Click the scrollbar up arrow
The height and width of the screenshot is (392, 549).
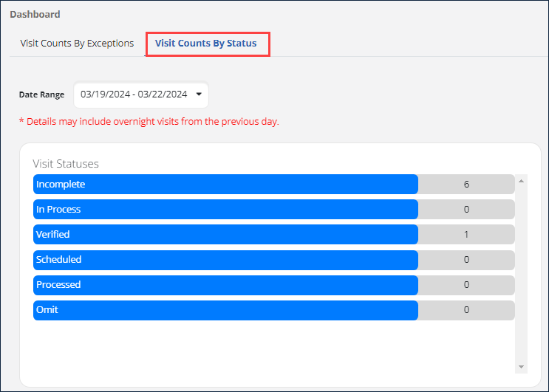pos(522,181)
